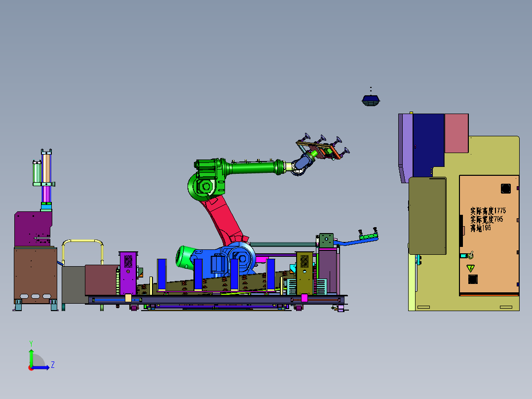Click the door handle switch on the orange cabinet

pyautogui.click(x=467, y=255)
